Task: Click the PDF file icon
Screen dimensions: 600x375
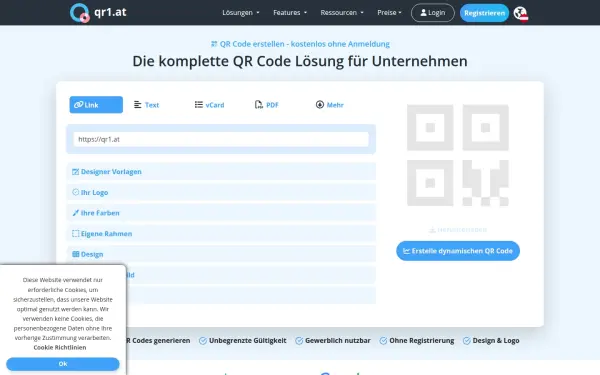Action: point(259,104)
